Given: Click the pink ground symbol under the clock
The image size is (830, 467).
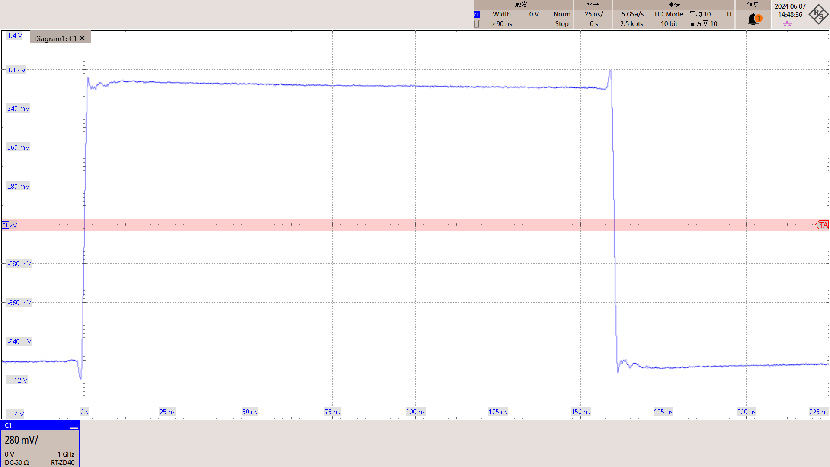Looking at the screenshot, I should pos(787,24).
